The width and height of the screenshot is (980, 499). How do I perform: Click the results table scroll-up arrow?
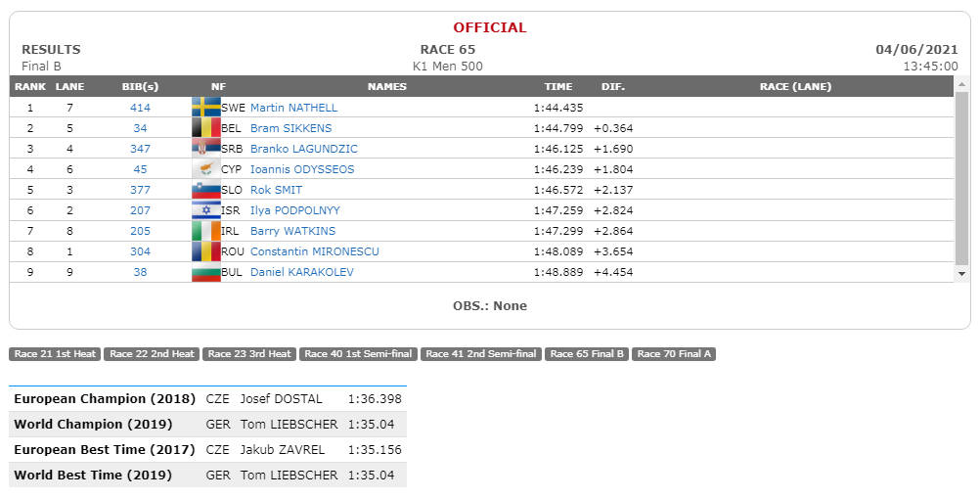point(961,84)
